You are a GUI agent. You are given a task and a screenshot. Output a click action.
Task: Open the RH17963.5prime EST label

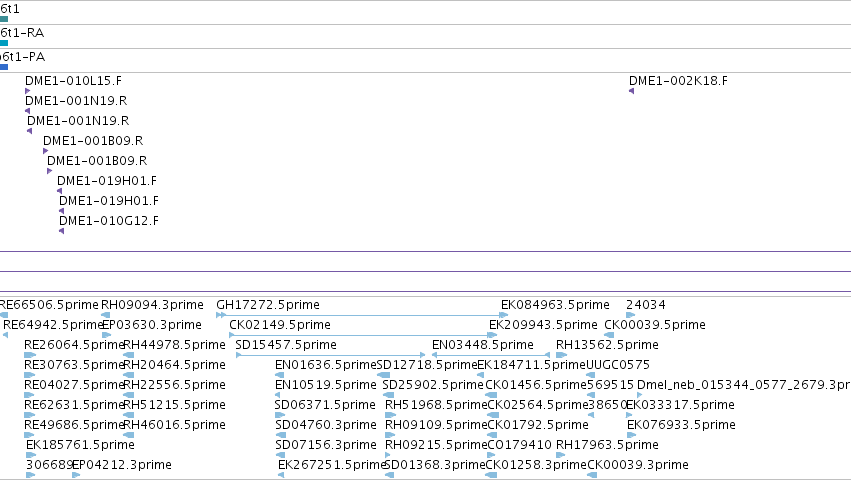(x=607, y=445)
